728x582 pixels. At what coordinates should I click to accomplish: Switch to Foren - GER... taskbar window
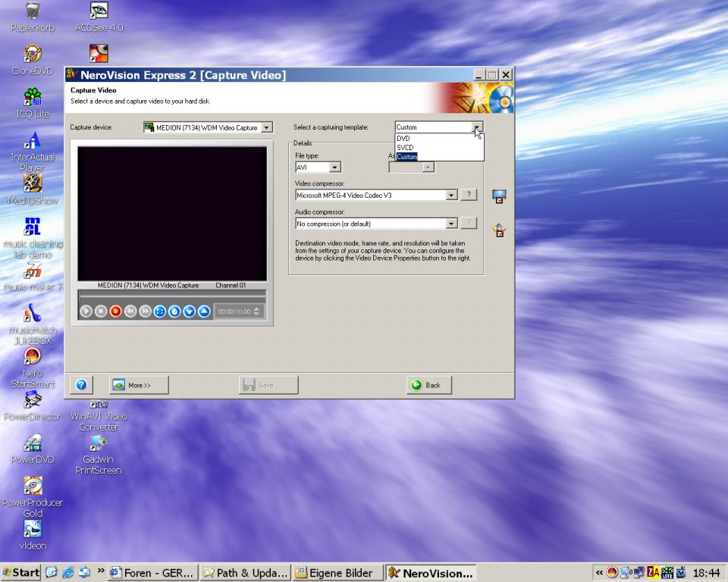153,573
